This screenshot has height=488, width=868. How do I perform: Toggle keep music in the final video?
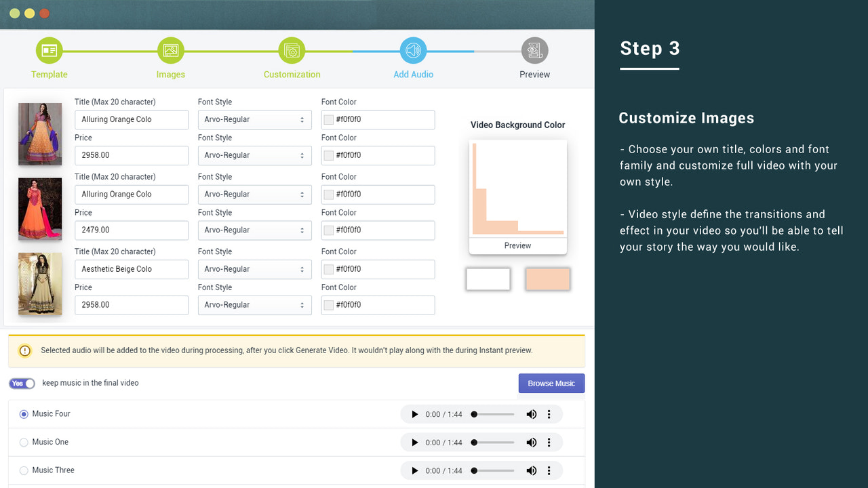tap(22, 383)
